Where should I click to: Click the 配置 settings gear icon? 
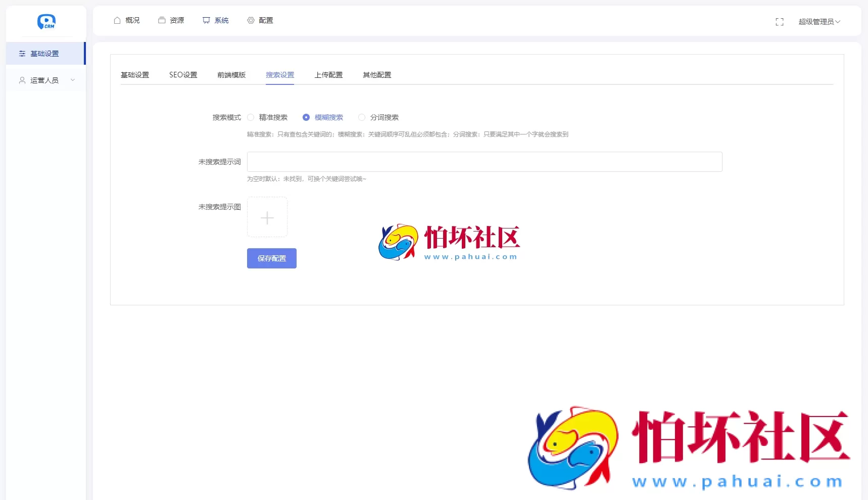pos(250,20)
